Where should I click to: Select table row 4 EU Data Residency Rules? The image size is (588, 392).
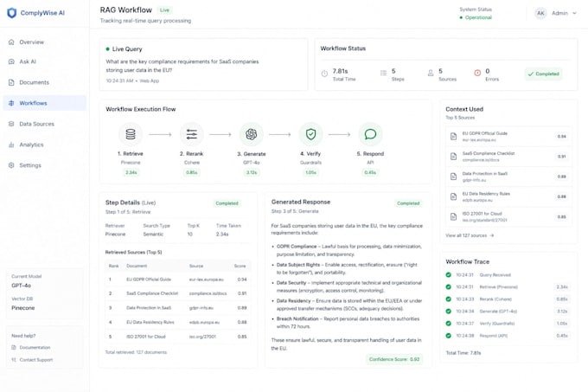[x=178, y=322]
